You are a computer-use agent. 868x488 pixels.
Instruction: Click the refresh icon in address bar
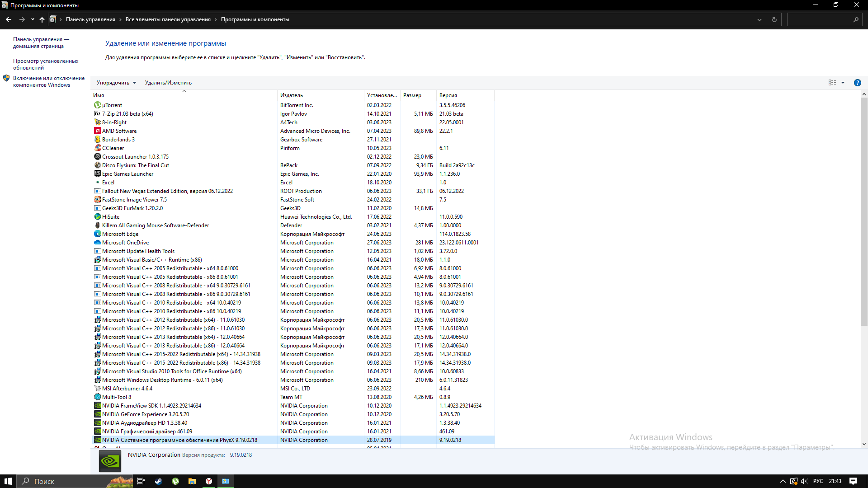click(774, 19)
